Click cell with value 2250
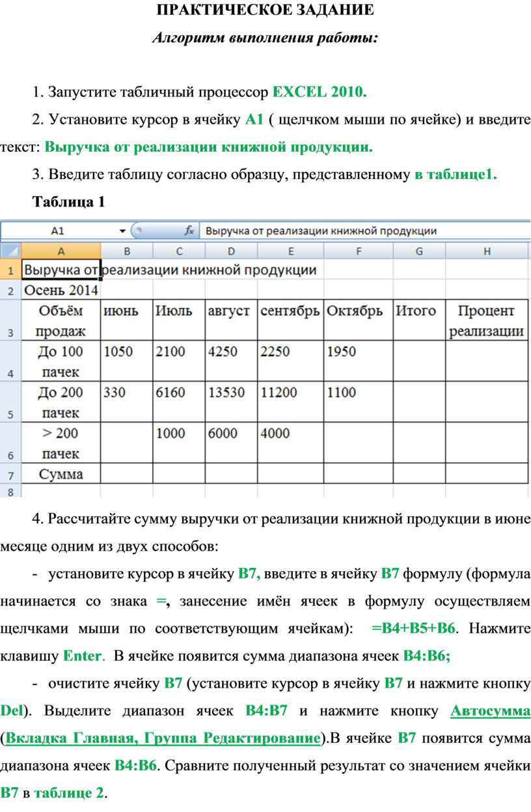The image size is (531, 812). tap(291, 361)
